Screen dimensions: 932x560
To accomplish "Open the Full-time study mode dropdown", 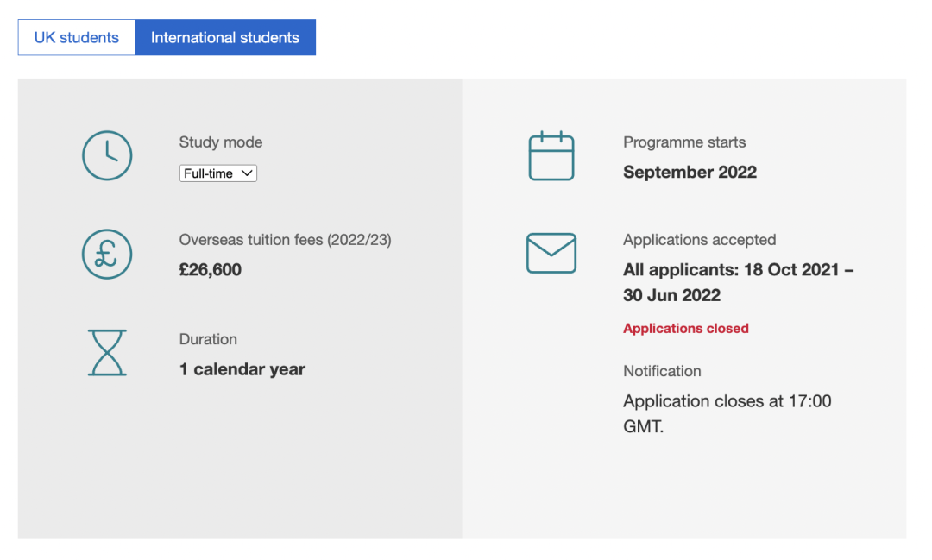I will (218, 173).
